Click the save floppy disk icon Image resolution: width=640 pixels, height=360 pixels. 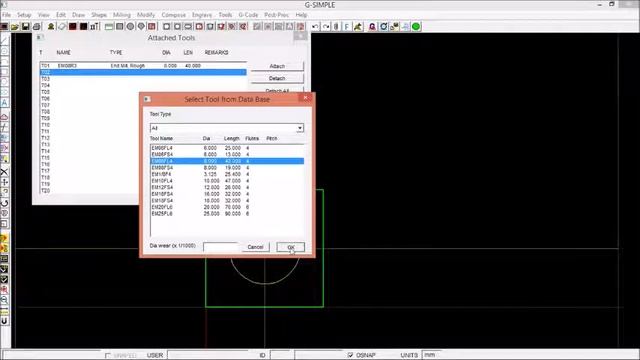pos(25,27)
